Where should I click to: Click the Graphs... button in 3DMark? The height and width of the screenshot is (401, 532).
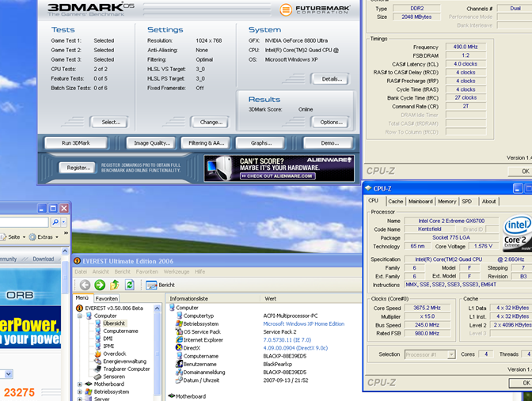(261, 143)
